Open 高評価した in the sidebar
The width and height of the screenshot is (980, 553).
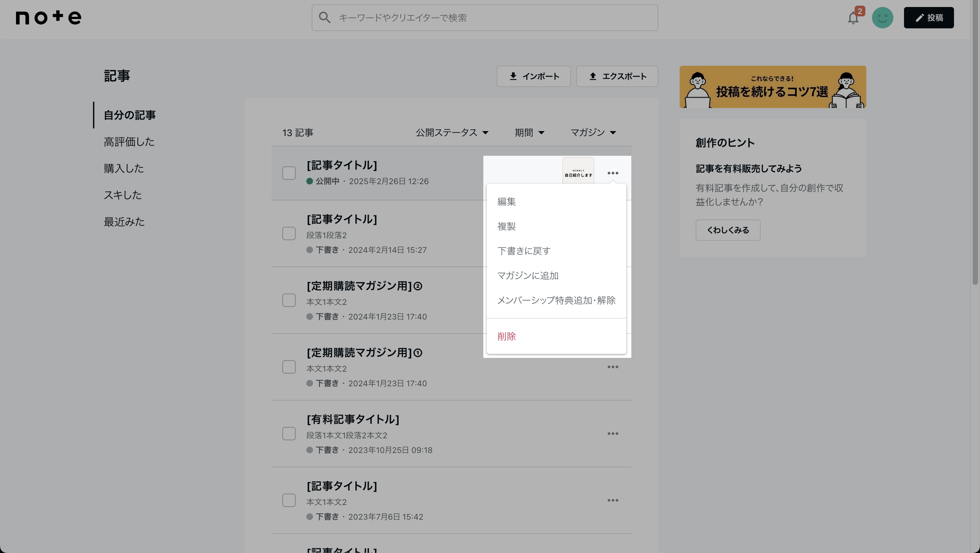[129, 141]
